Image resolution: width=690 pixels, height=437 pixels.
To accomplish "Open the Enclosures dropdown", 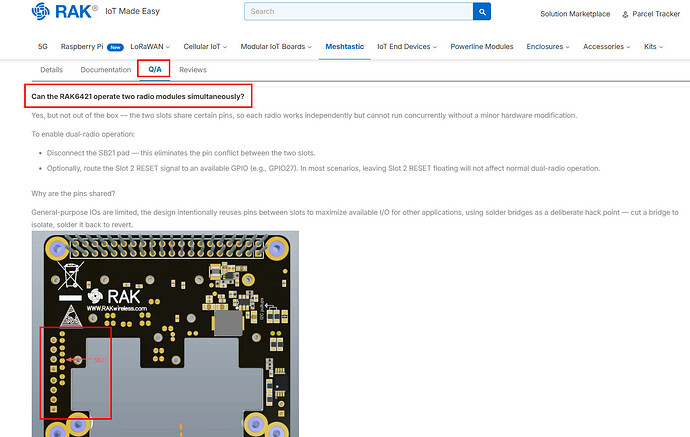I will click(548, 47).
